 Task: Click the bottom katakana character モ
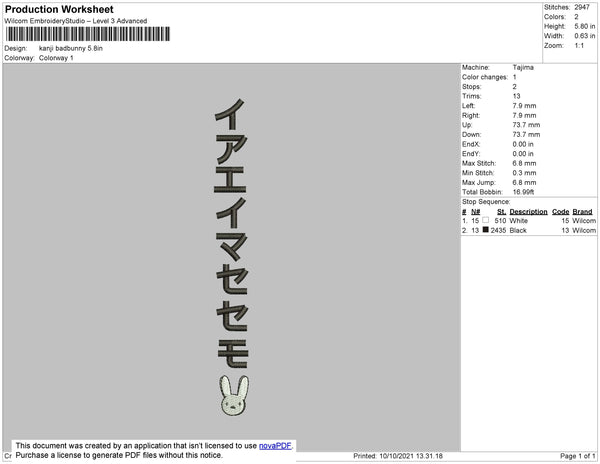coord(233,354)
